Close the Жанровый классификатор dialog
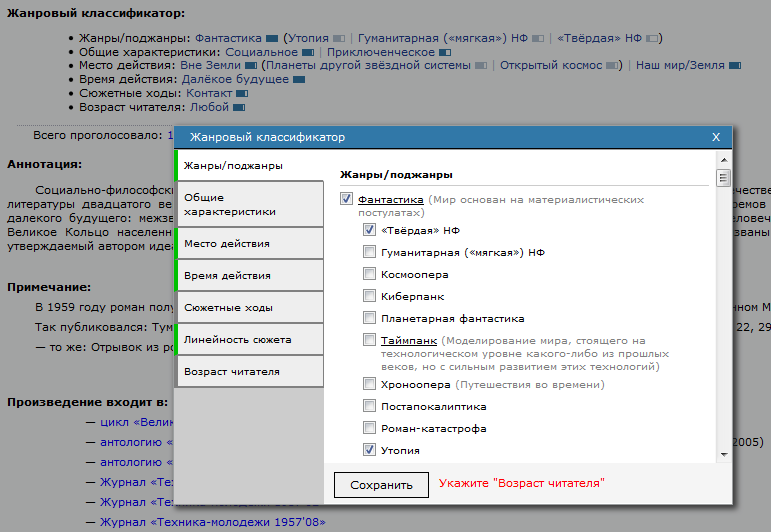 pyautogui.click(x=716, y=138)
